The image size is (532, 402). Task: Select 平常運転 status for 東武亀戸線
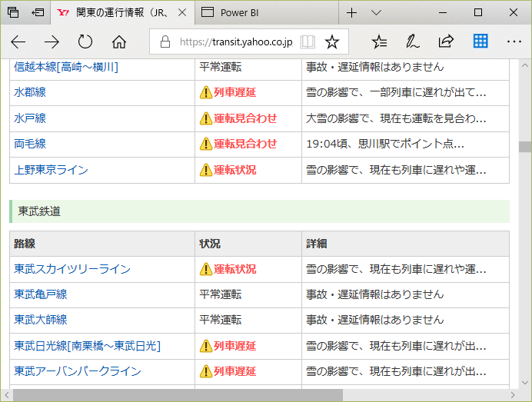point(220,294)
